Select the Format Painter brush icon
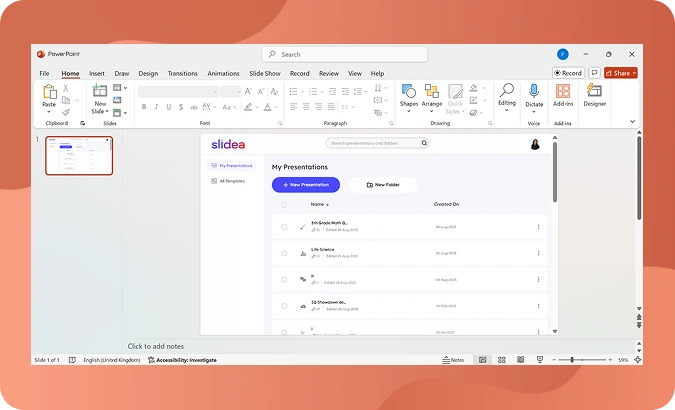The height and width of the screenshot is (410, 675). pos(65,112)
